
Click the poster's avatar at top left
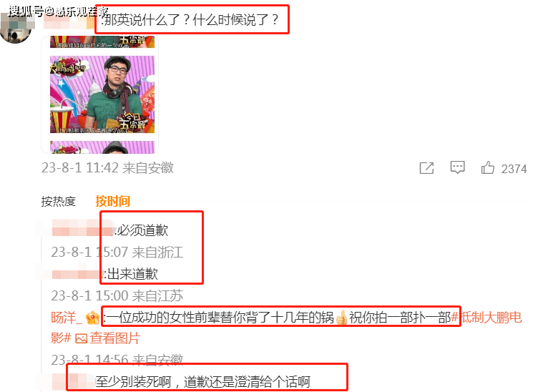[16, 28]
